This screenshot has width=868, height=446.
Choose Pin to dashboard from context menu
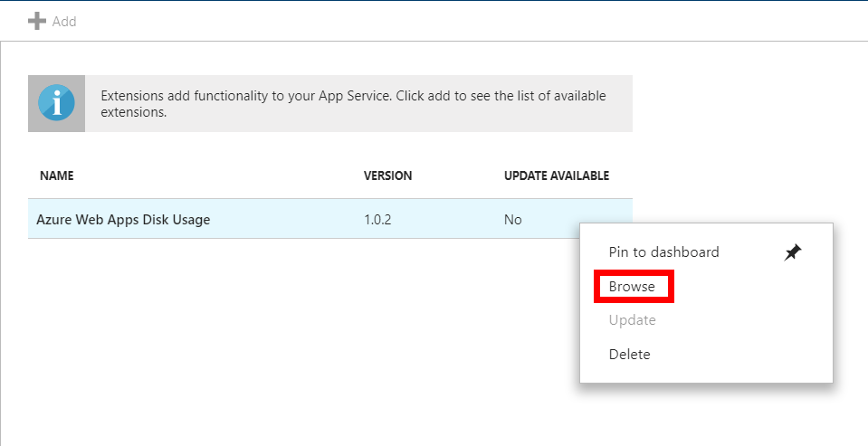663,252
